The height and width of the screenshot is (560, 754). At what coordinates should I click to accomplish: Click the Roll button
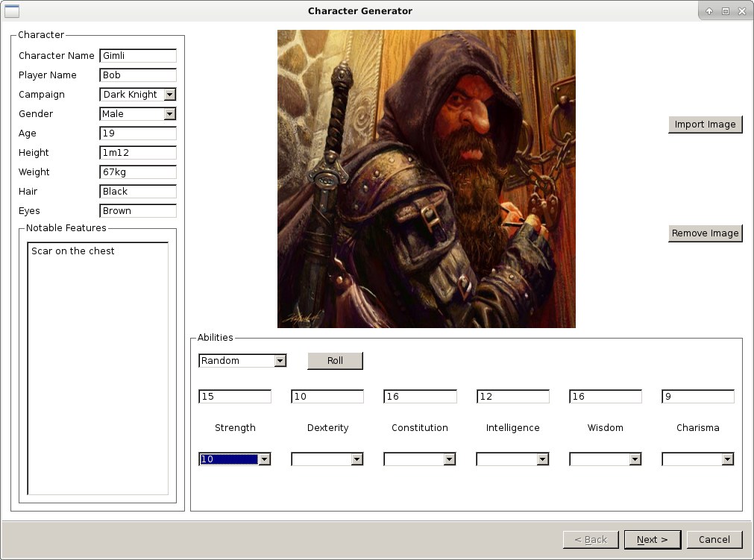pyautogui.click(x=335, y=361)
